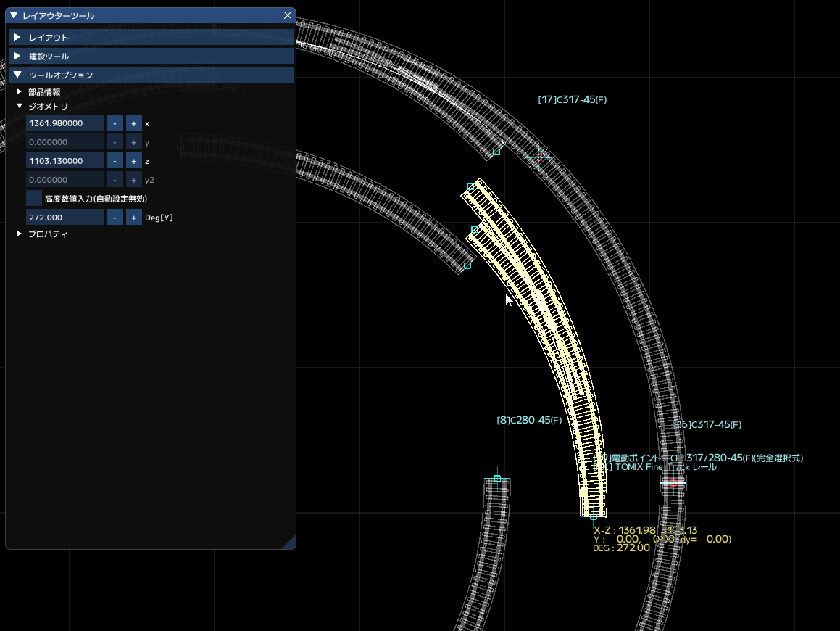Expand the 部品情報 tree node
This screenshot has width=840, height=631.
click(20, 91)
